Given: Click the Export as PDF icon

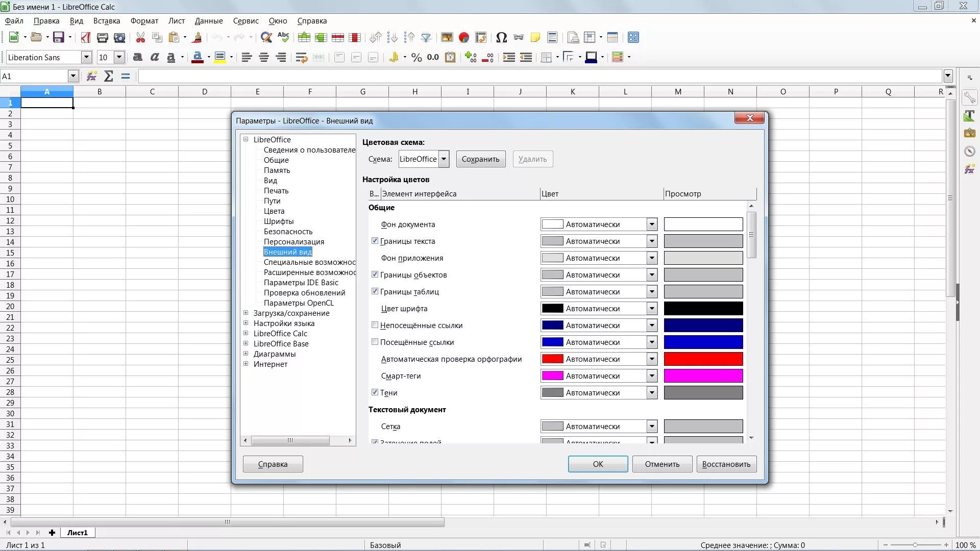Looking at the screenshot, I should click(86, 37).
